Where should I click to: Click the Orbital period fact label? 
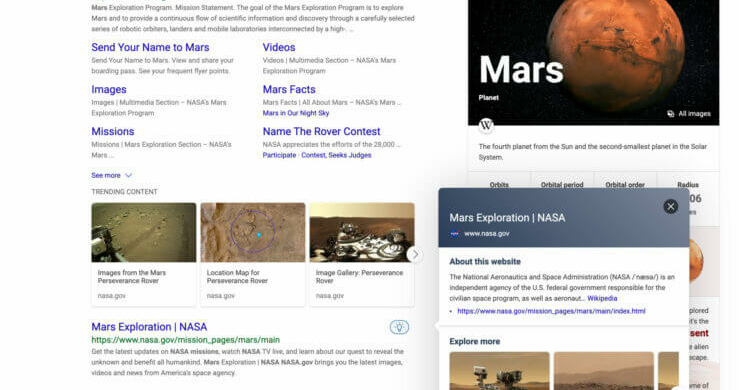562,185
